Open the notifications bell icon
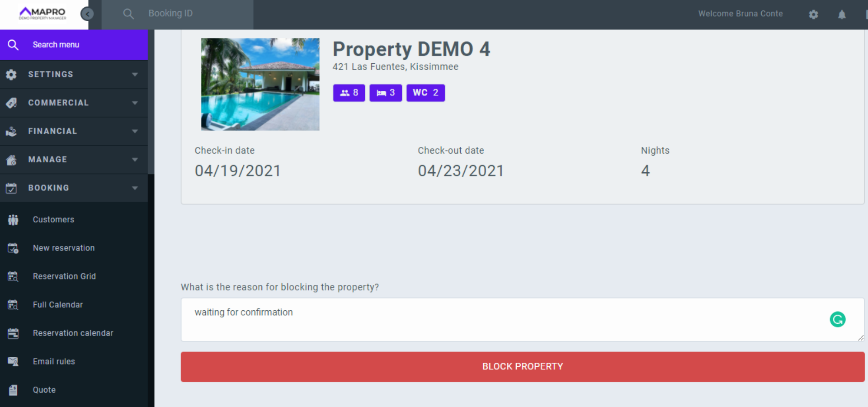 (x=842, y=14)
